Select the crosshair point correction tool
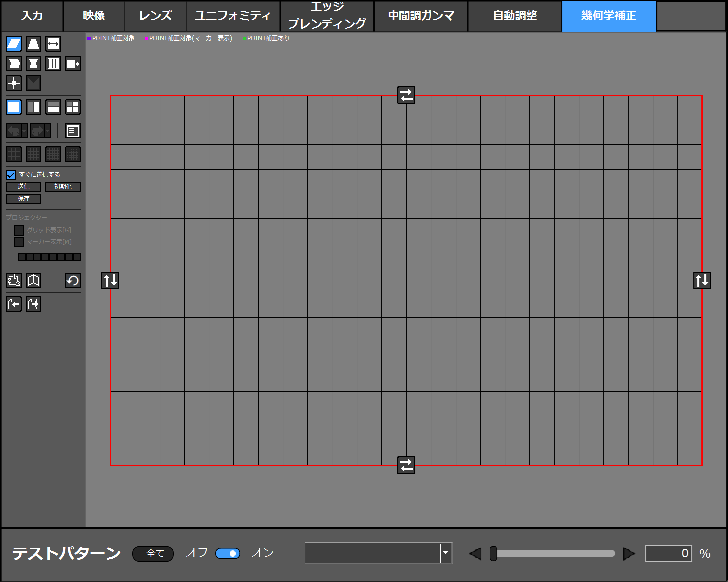The height and width of the screenshot is (582, 728). [14, 83]
